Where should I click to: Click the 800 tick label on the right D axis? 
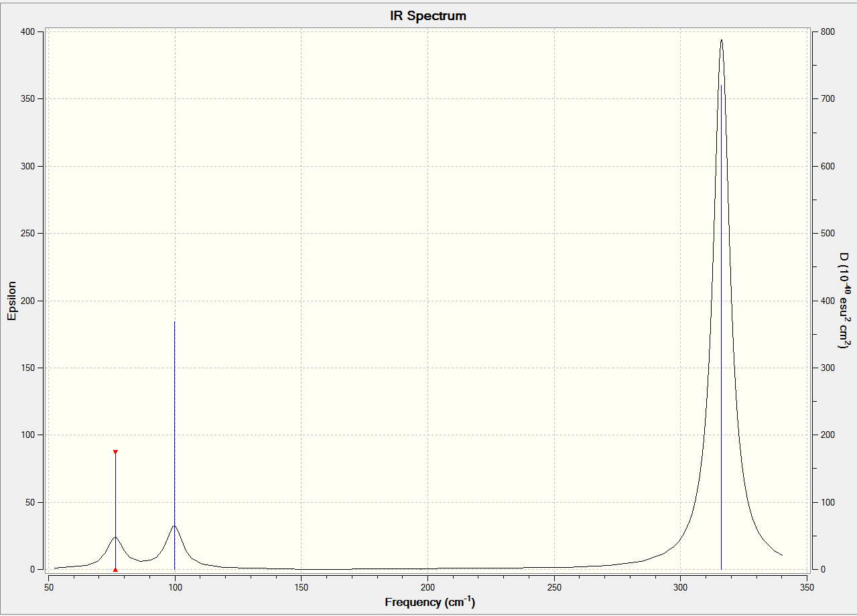[828, 31]
